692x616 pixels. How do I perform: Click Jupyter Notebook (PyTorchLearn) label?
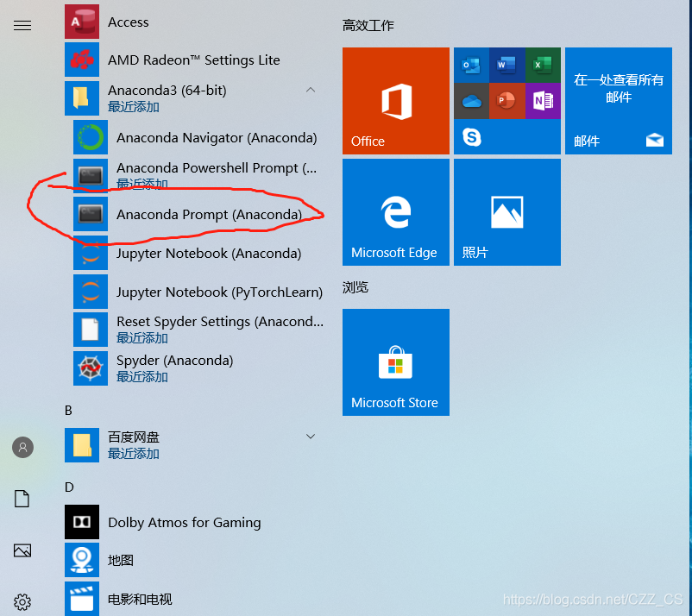tap(220, 292)
